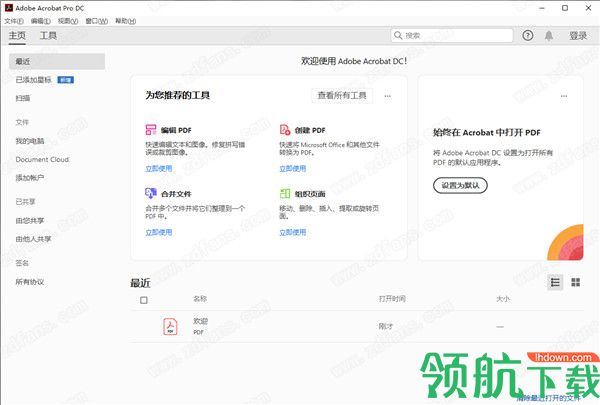Switch to the 主页 tab
The height and width of the screenshot is (405, 600).
17,36
